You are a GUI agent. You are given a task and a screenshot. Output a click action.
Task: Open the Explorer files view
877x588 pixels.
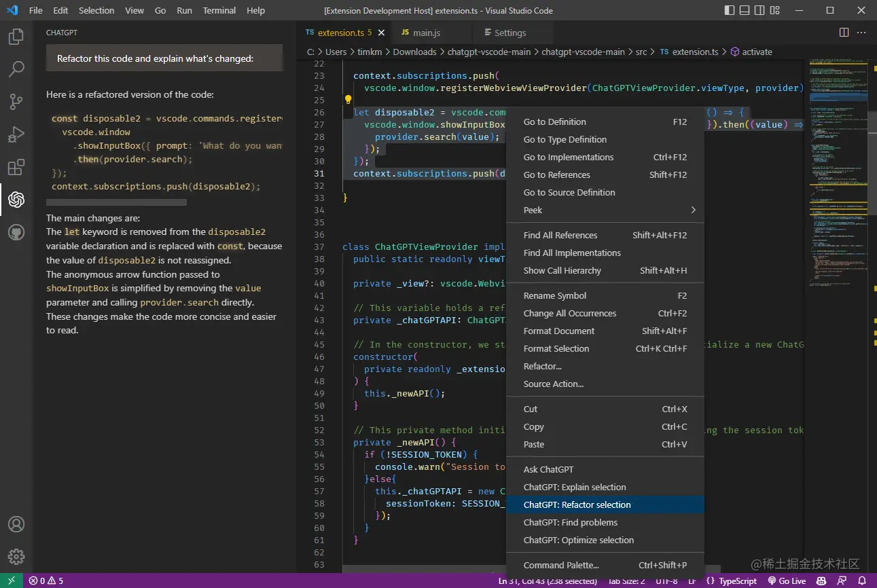pyautogui.click(x=16, y=37)
